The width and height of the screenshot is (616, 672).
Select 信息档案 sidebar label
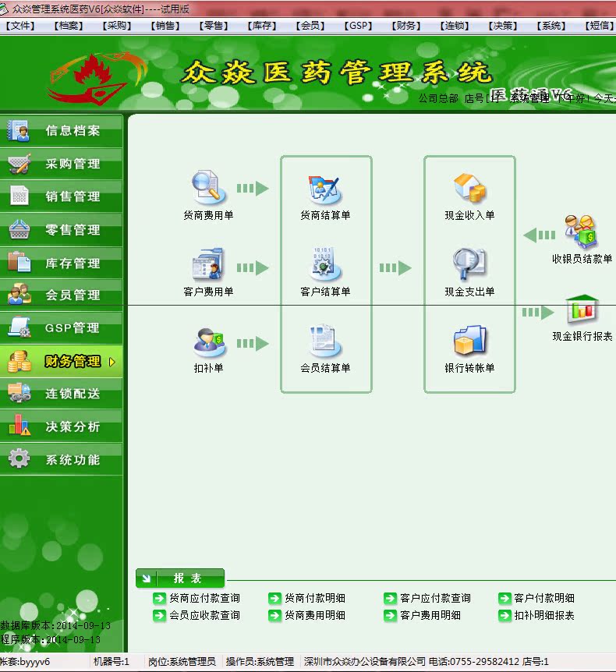[x=73, y=130]
